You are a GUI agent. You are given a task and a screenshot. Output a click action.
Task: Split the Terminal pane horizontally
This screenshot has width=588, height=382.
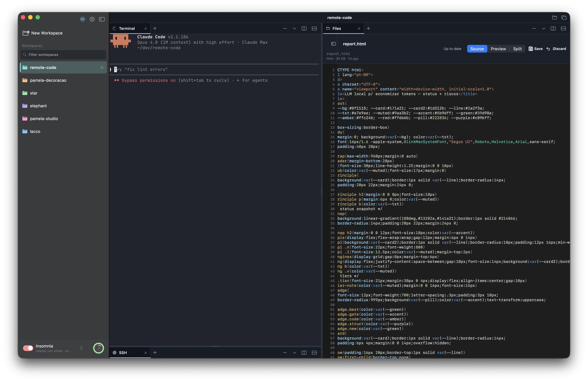coord(314,28)
